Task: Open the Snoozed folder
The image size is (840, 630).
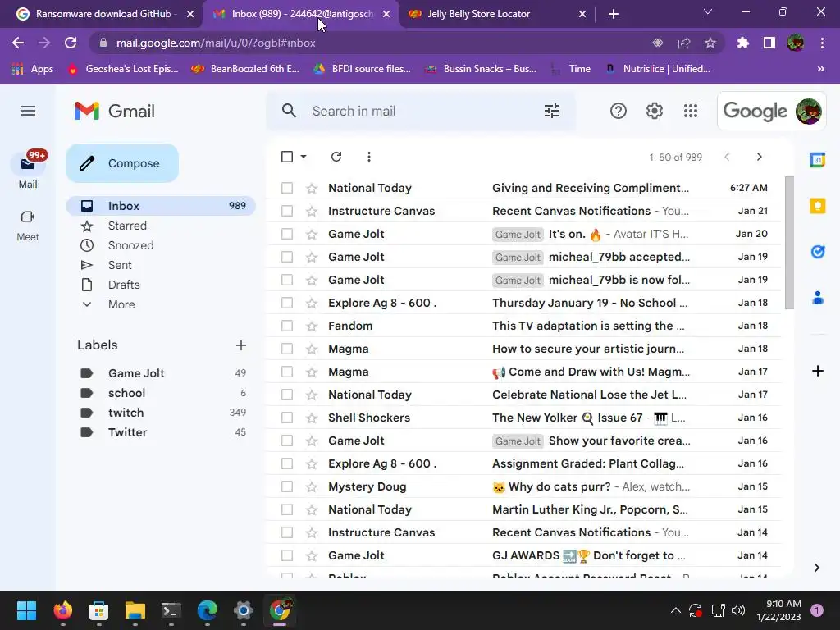Action: [x=161, y=245]
